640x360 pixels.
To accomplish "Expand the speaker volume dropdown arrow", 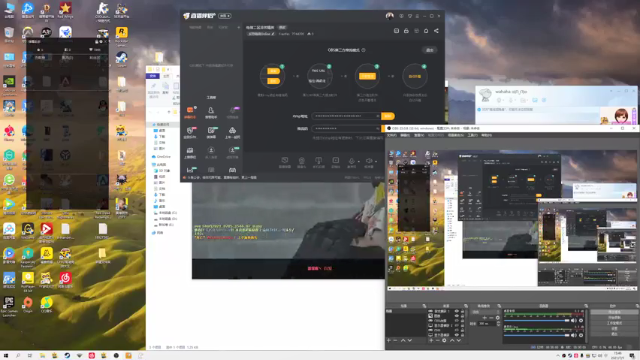I will click(x=376, y=161).
